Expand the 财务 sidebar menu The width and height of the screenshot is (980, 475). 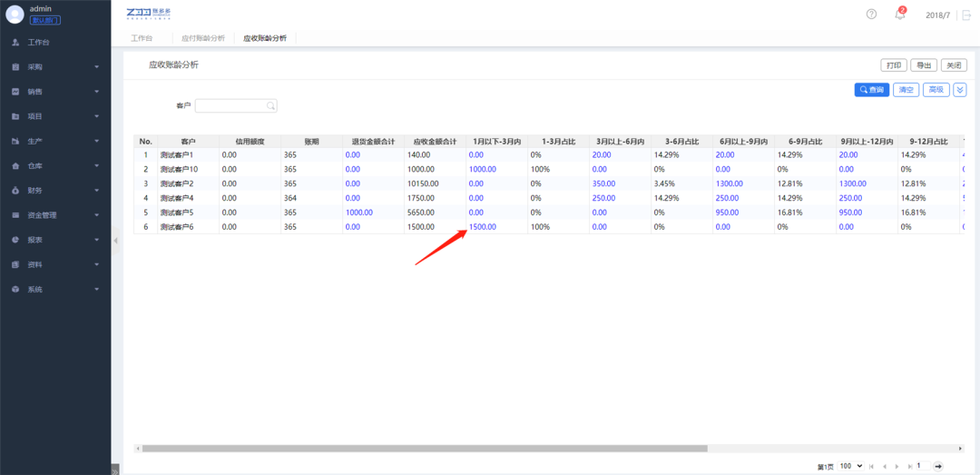coord(54,191)
